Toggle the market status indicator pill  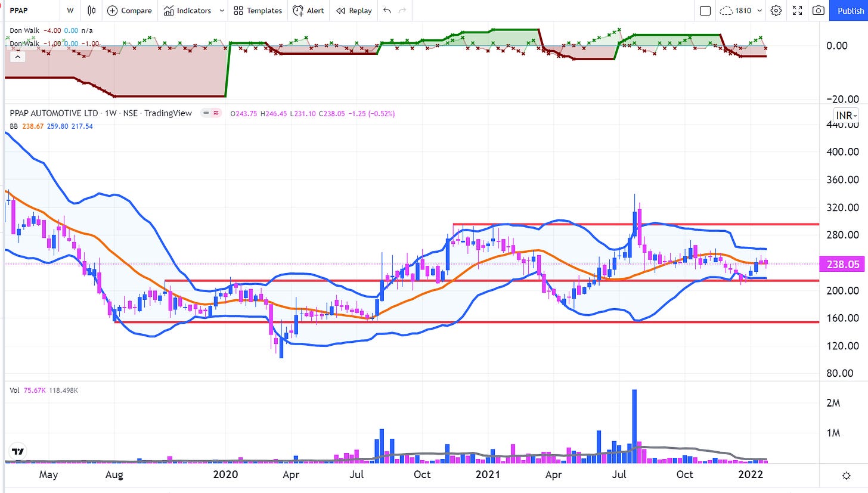[x=211, y=113]
